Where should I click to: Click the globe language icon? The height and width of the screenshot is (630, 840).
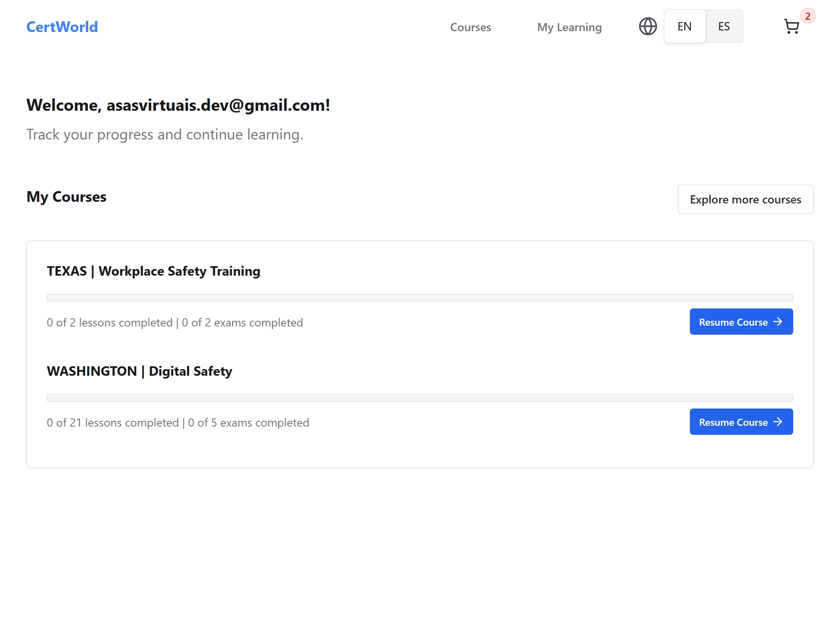(648, 27)
